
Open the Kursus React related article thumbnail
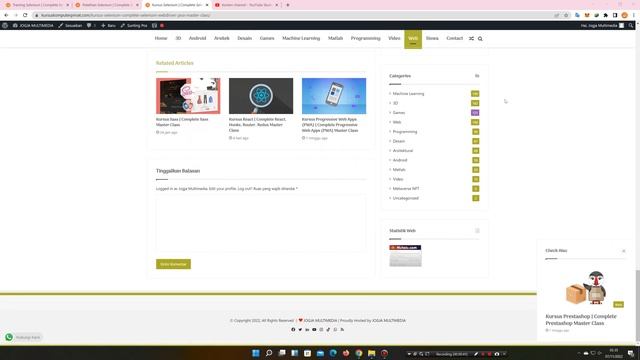point(261,96)
